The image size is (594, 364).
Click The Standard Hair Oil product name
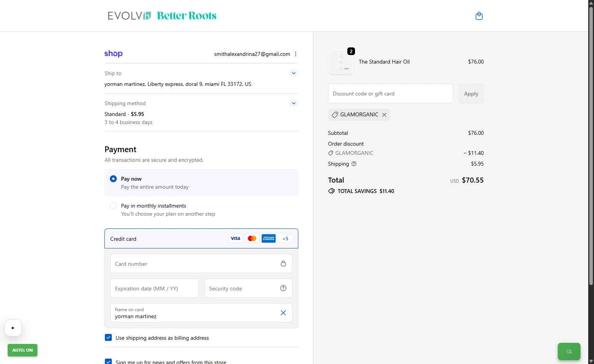click(384, 62)
